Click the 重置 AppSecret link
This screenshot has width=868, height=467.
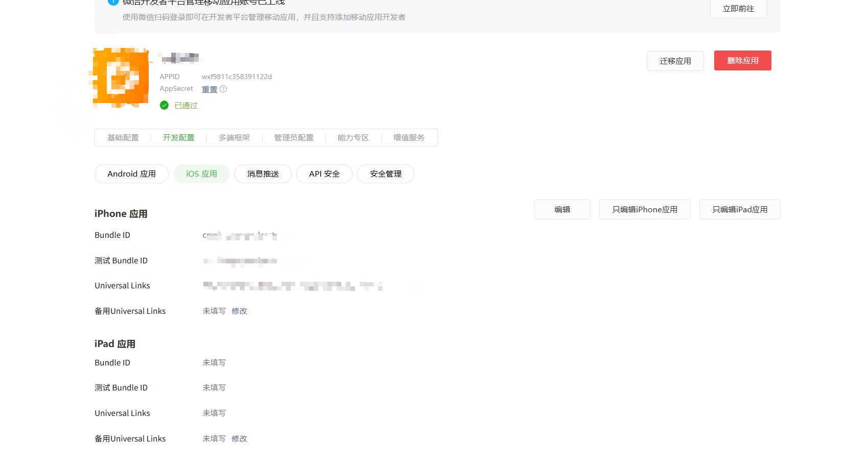coord(209,89)
